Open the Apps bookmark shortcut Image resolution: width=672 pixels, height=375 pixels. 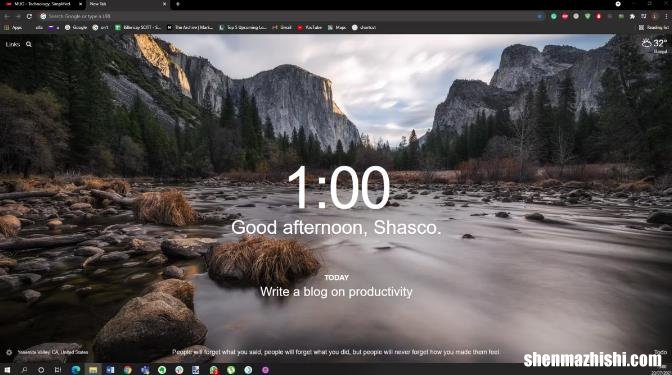click(x=13, y=27)
